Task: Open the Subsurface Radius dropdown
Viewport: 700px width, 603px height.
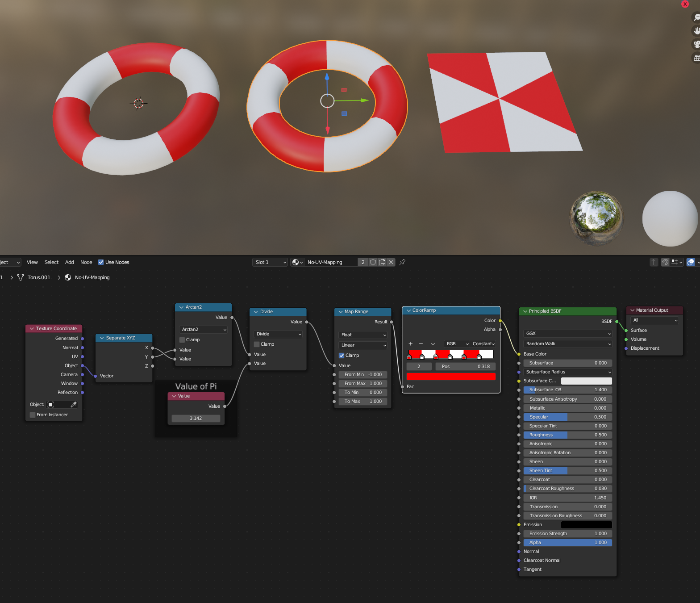Action: tap(568, 372)
